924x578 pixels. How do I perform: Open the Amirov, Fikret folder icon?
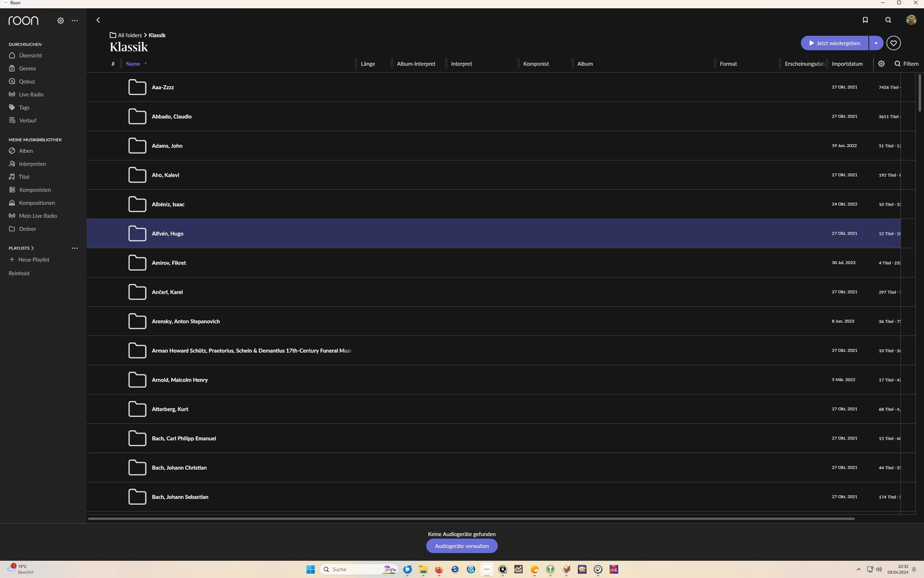(x=137, y=263)
